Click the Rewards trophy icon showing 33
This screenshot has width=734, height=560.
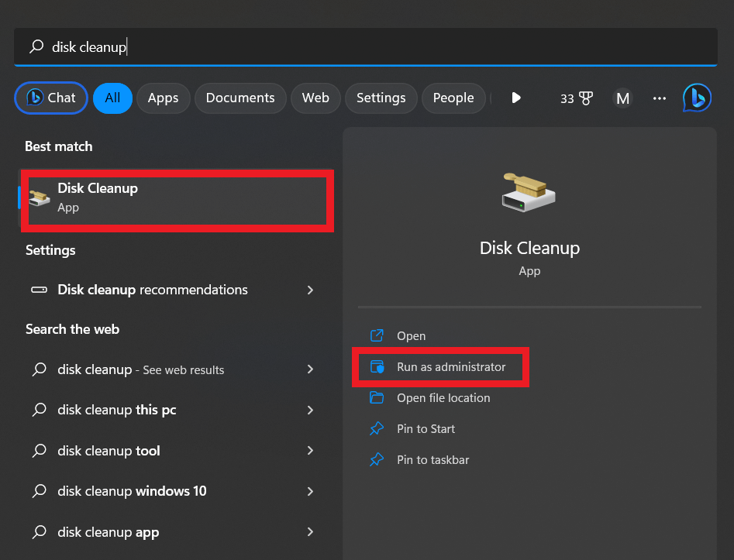(x=586, y=98)
